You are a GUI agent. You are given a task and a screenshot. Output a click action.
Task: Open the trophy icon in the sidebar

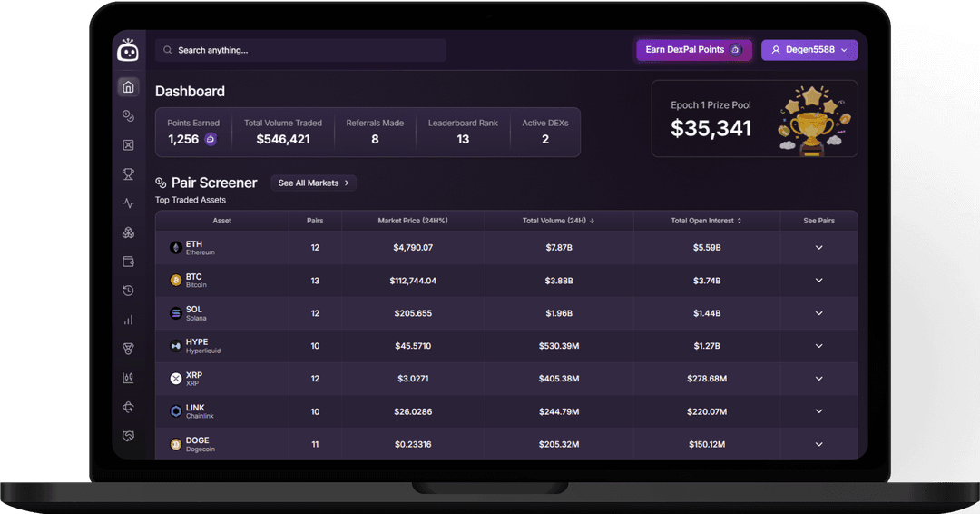click(x=128, y=174)
